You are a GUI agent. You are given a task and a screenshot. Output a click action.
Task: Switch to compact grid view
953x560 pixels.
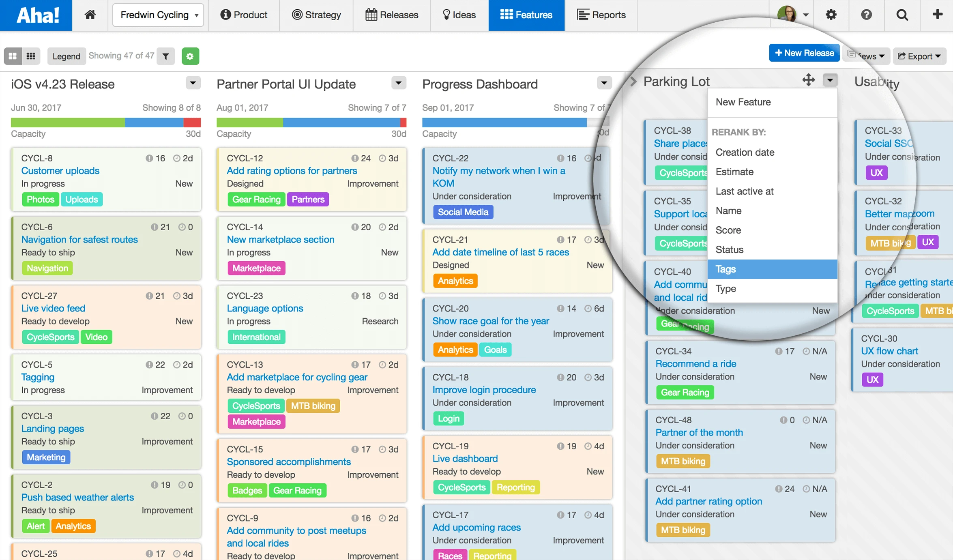tap(31, 56)
